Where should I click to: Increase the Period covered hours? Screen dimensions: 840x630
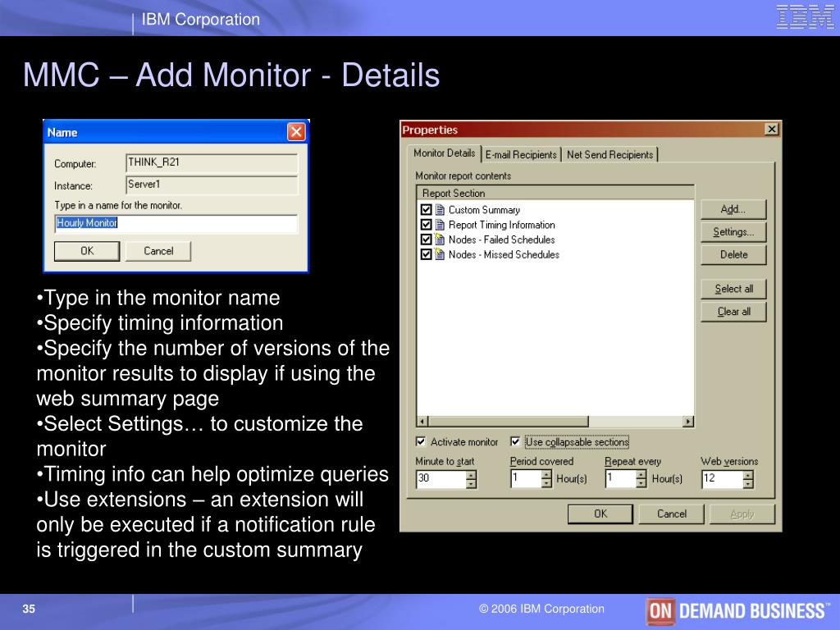pos(546,475)
